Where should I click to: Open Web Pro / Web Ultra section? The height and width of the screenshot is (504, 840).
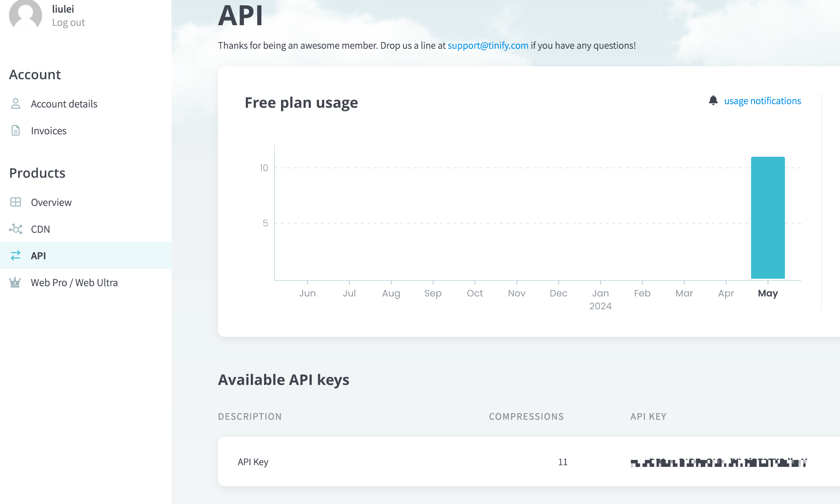pos(74,283)
